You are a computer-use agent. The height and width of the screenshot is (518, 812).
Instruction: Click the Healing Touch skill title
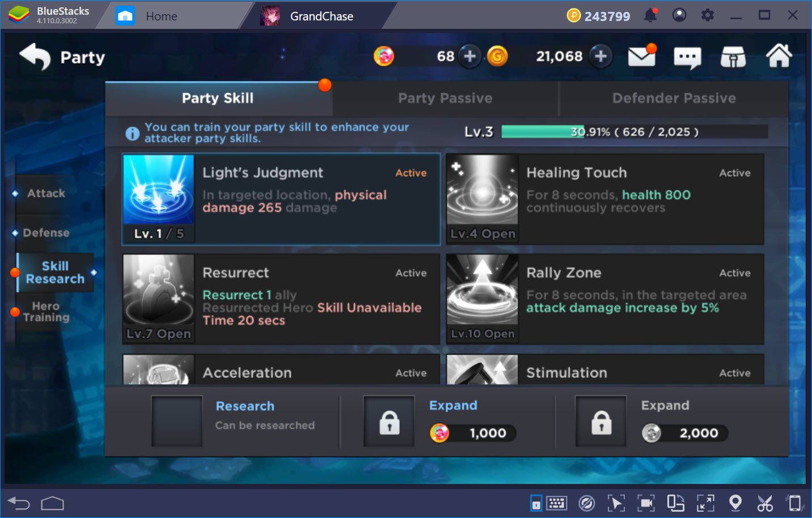(x=577, y=173)
